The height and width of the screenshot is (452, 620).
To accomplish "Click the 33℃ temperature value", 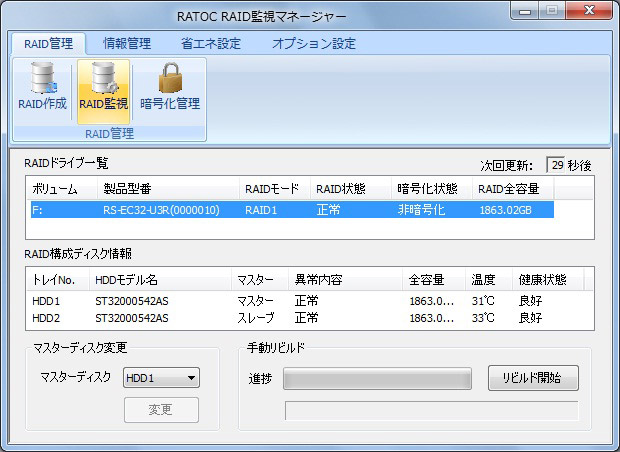I will 483,318.
